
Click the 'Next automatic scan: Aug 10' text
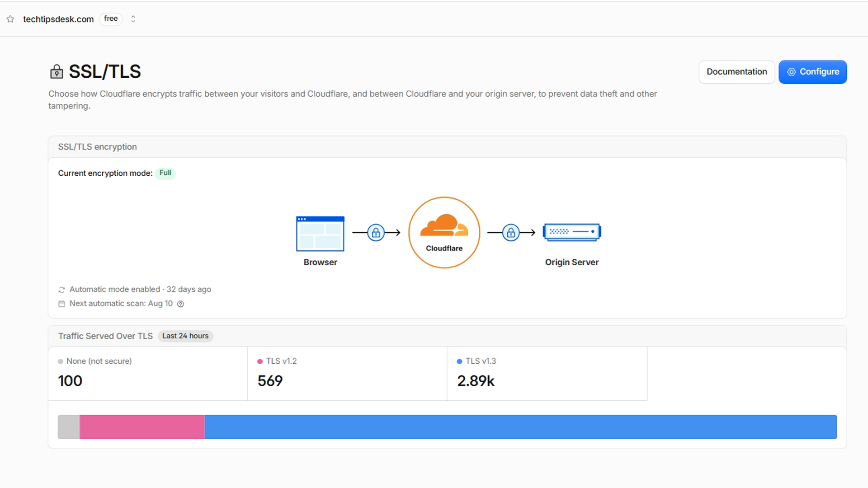121,303
